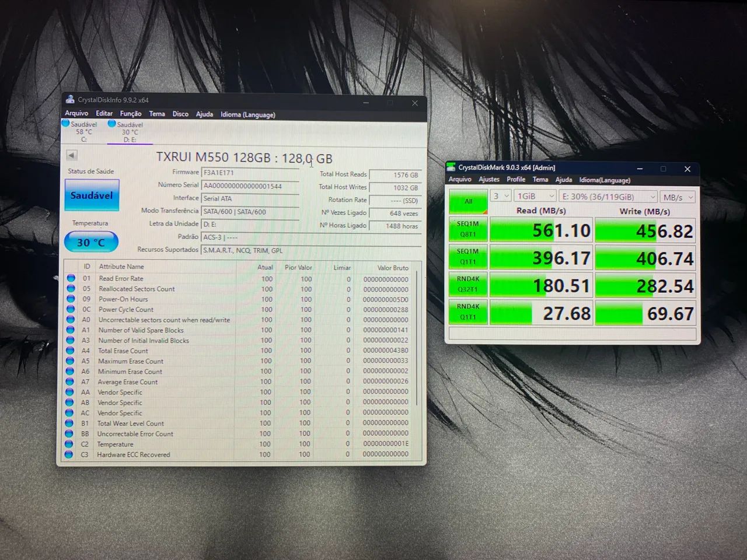Click status icon for Uncorrectable sectors count row
This screenshot has width=747, height=560.
[71, 320]
